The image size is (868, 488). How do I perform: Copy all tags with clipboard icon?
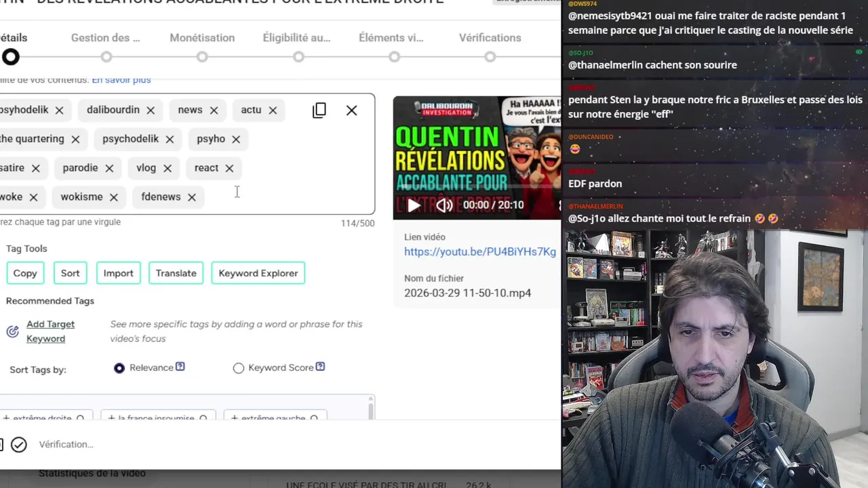(319, 110)
